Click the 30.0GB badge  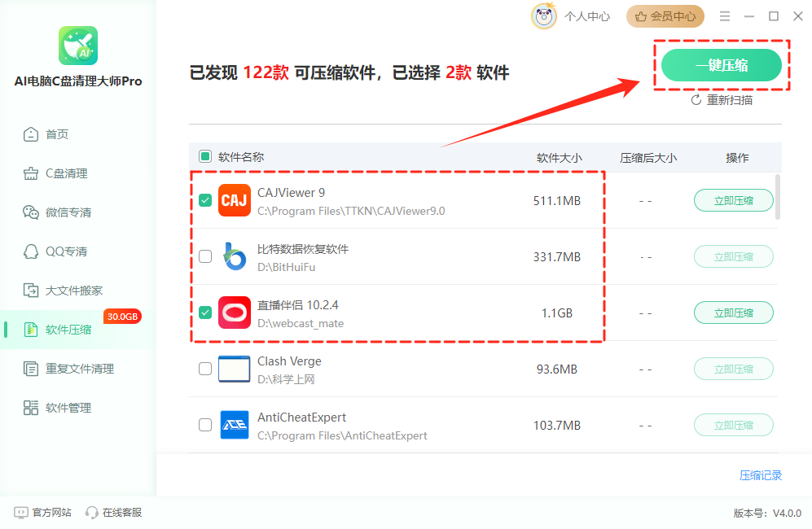pyautogui.click(x=123, y=317)
